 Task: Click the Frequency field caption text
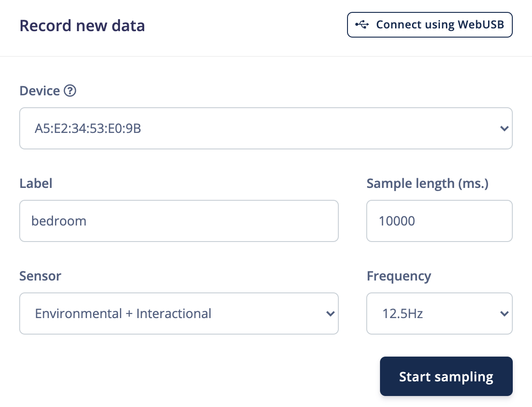tap(399, 276)
